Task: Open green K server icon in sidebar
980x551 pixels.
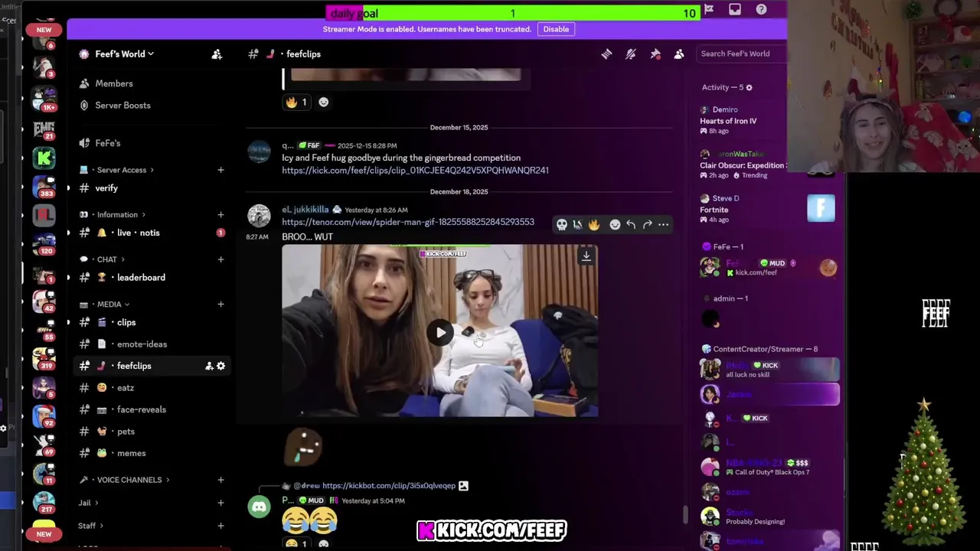Action: point(44,158)
